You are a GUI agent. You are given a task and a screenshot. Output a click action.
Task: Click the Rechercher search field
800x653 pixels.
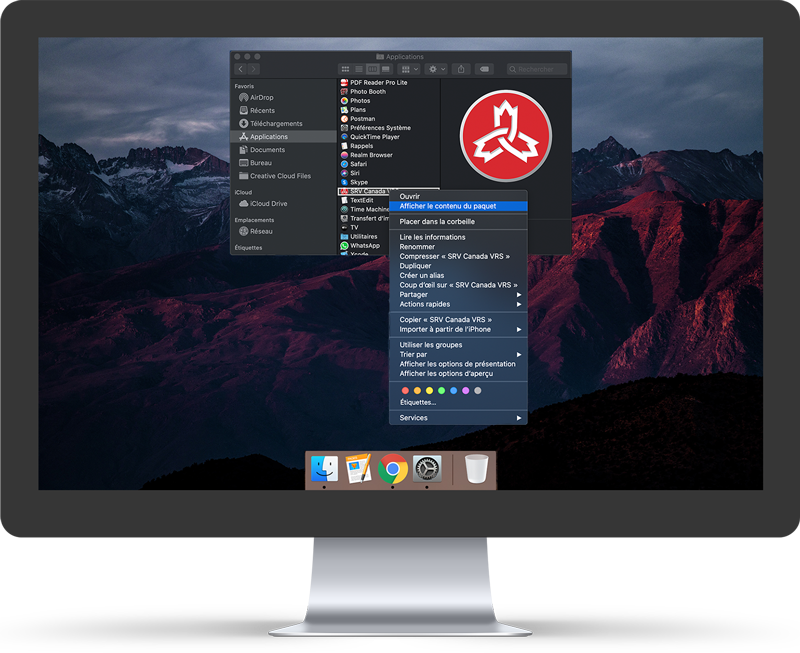pyautogui.click(x=537, y=69)
